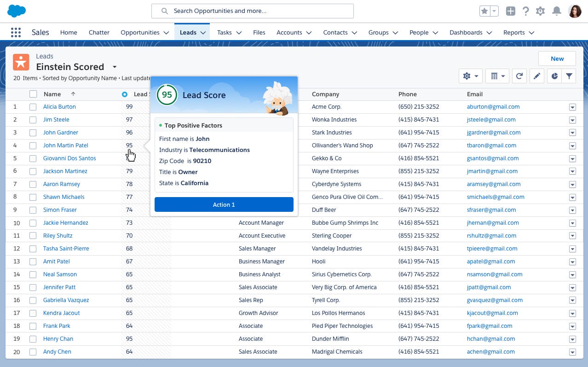
Task: Show charts with the pie icon
Action: point(554,76)
